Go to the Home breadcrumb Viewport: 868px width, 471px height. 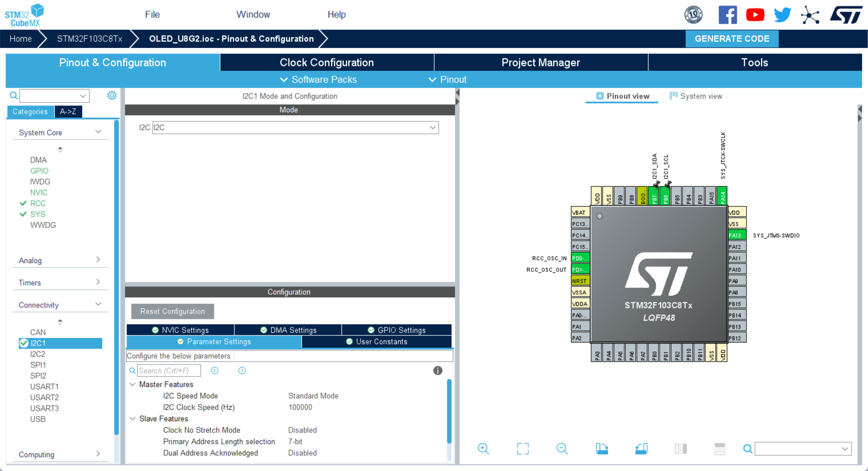[x=21, y=39]
